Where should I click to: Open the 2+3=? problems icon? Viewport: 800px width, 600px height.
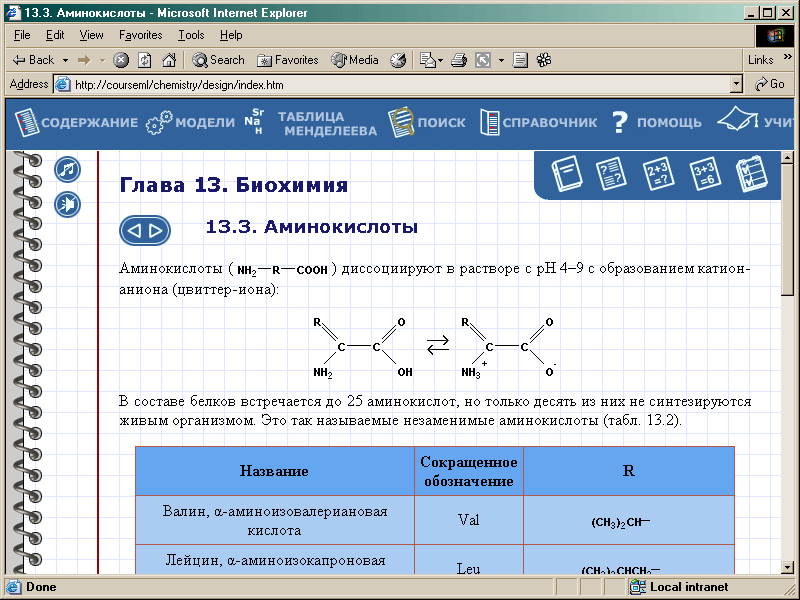(658, 173)
